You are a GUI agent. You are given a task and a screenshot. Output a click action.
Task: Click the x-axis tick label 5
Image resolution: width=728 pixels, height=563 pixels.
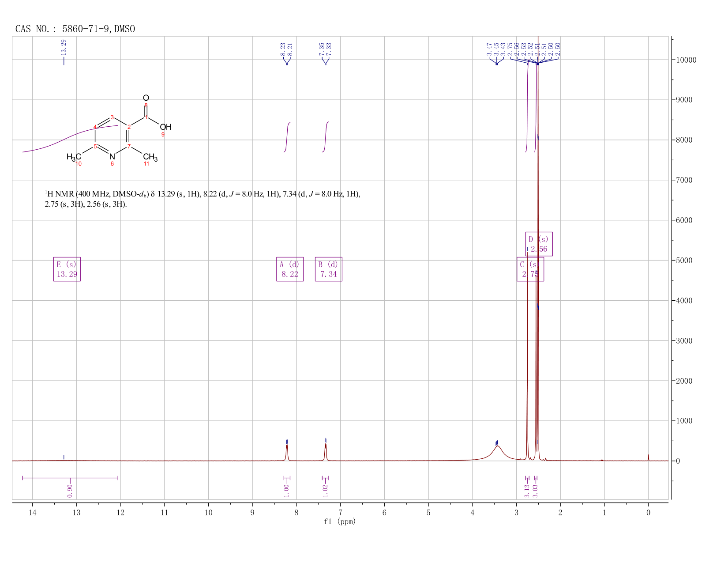coord(428,512)
